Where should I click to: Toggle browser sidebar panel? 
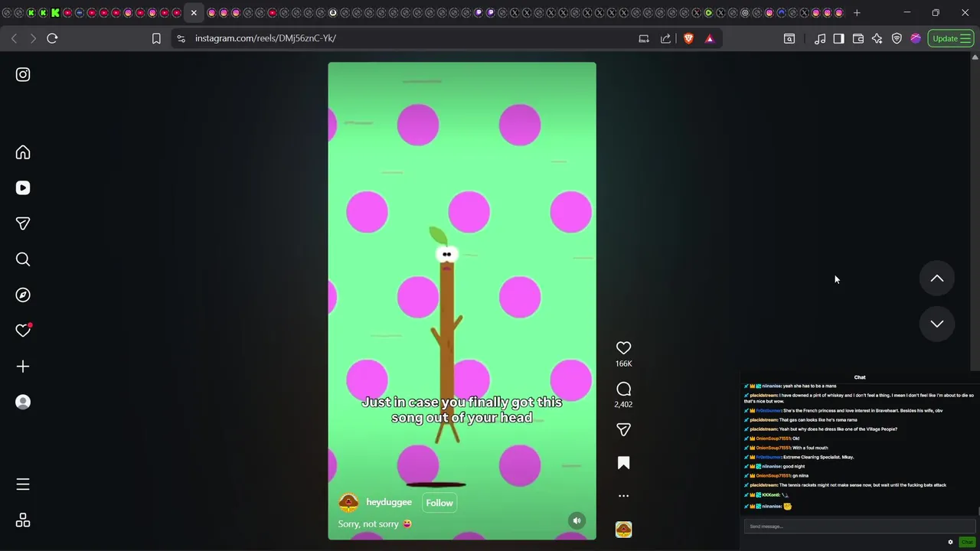(x=839, y=38)
